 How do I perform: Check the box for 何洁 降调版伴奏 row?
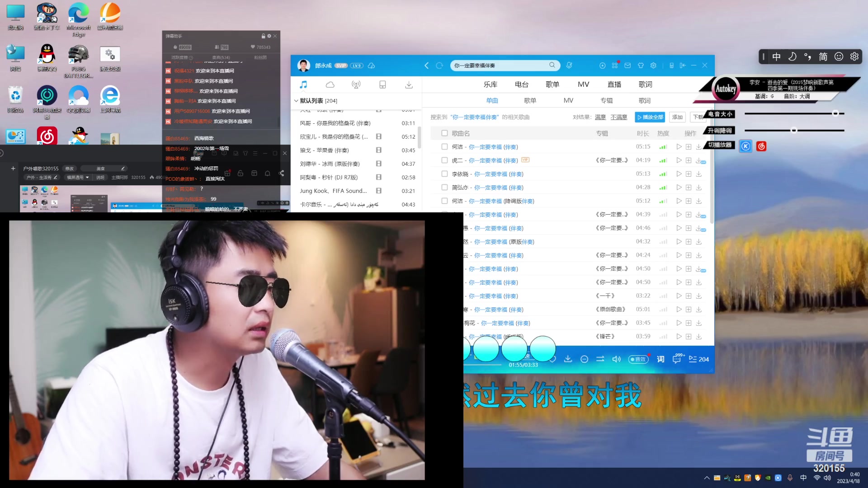[444, 201]
